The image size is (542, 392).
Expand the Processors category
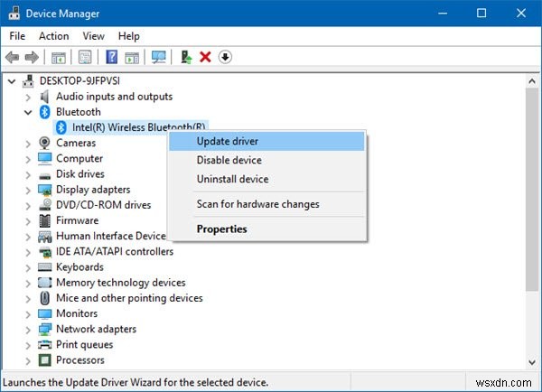(x=28, y=361)
